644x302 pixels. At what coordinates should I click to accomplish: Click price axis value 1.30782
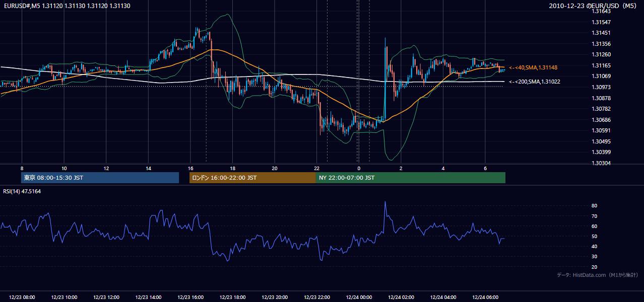601,109
